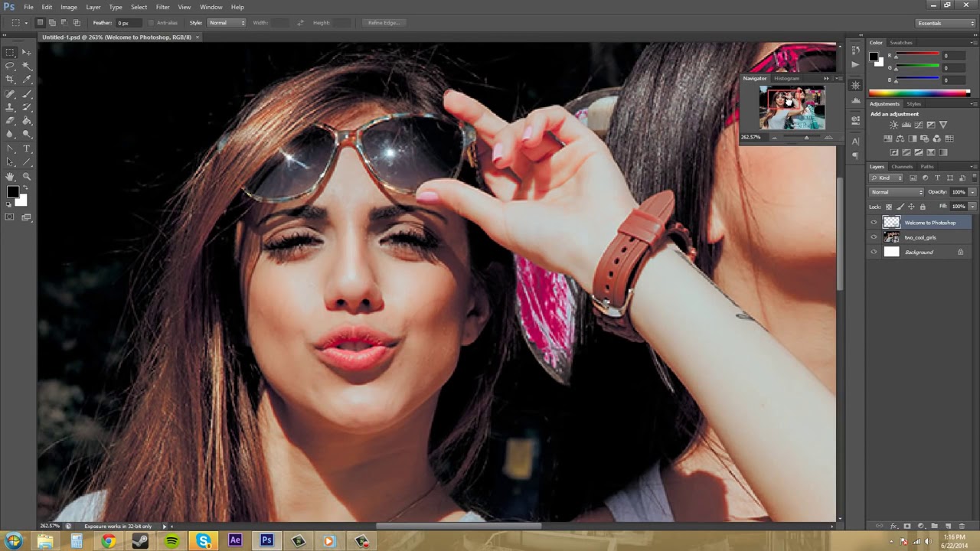The height and width of the screenshot is (551, 980).
Task: Toggle lock position of layer
Action: point(911,207)
